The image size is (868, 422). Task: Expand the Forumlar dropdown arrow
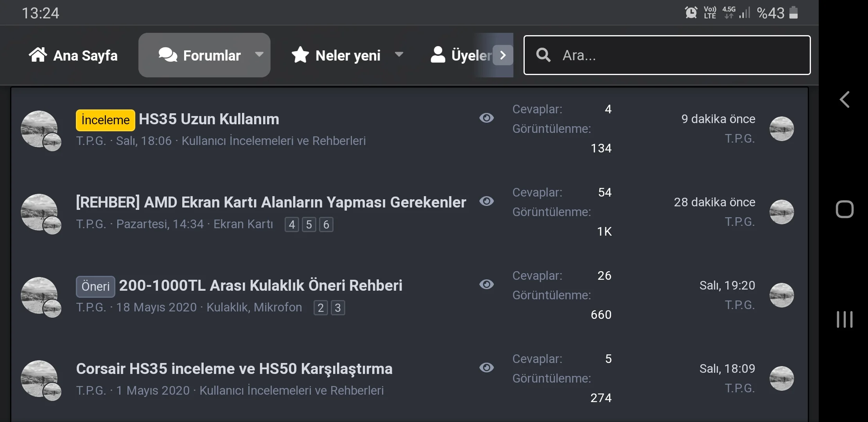(x=259, y=55)
